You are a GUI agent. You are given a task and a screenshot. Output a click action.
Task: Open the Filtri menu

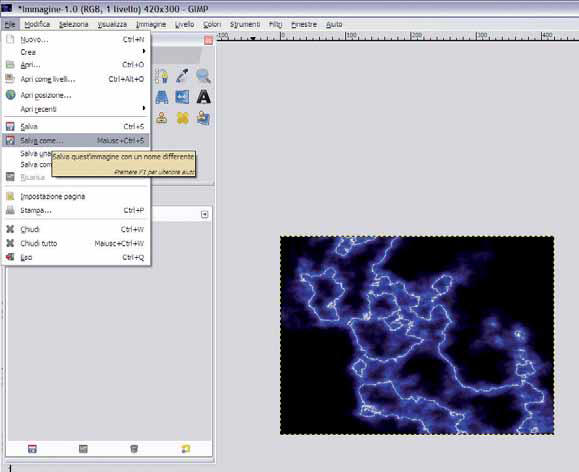coord(275,24)
